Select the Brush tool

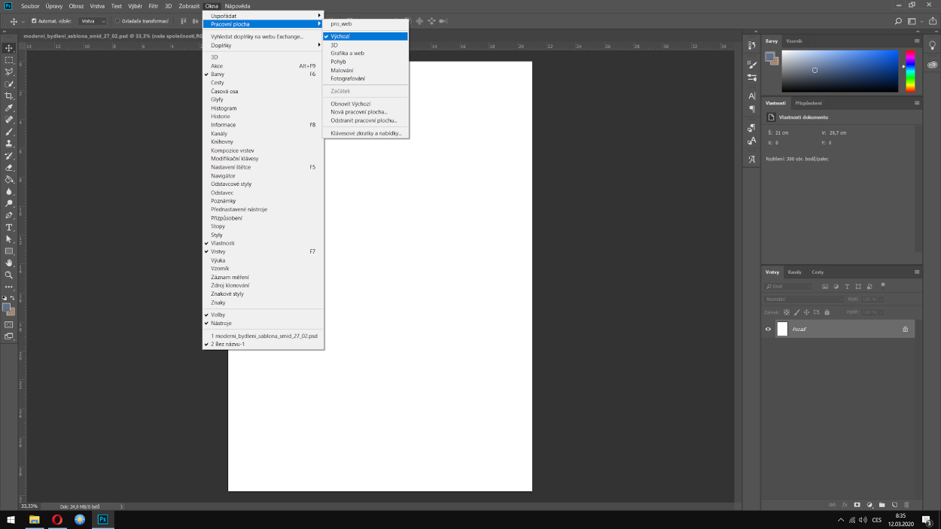pyautogui.click(x=9, y=131)
